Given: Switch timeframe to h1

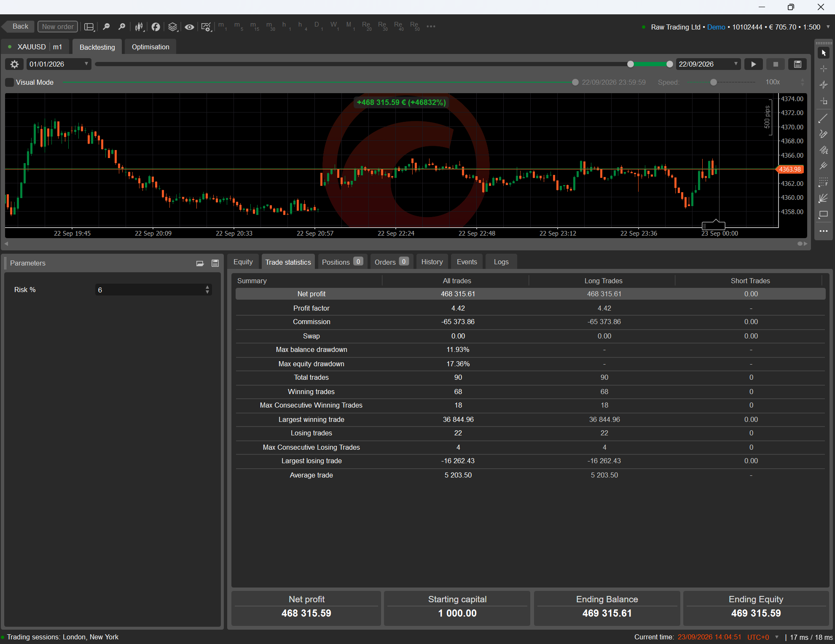Looking at the screenshot, I should coord(287,26).
